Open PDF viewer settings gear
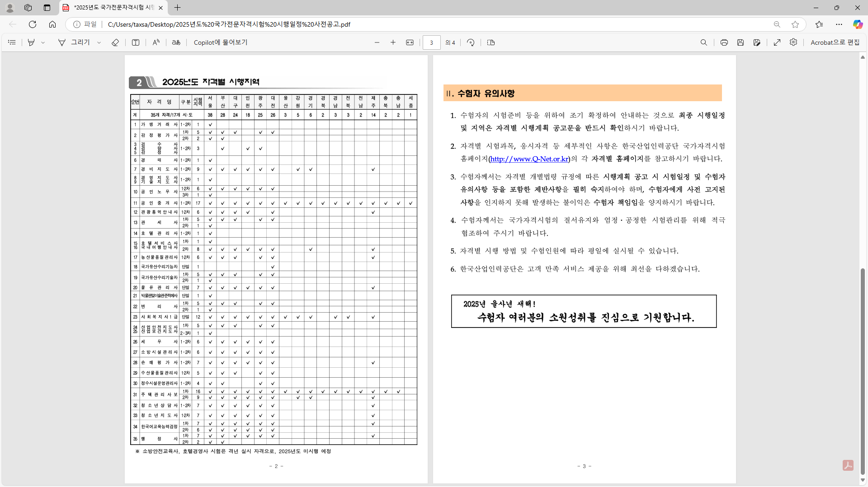This screenshot has width=868, height=487. coord(793,42)
